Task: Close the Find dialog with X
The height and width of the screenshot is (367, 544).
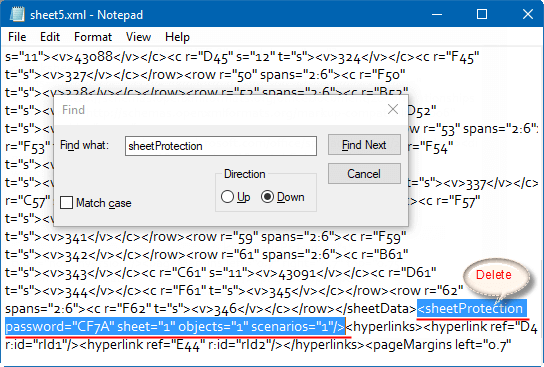Action: pyautogui.click(x=393, y=109)
